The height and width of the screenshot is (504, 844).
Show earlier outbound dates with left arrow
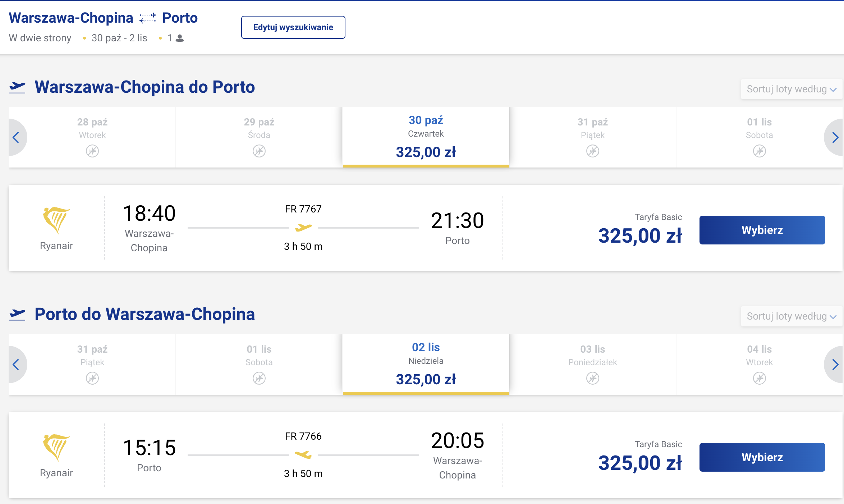point(17,137)
